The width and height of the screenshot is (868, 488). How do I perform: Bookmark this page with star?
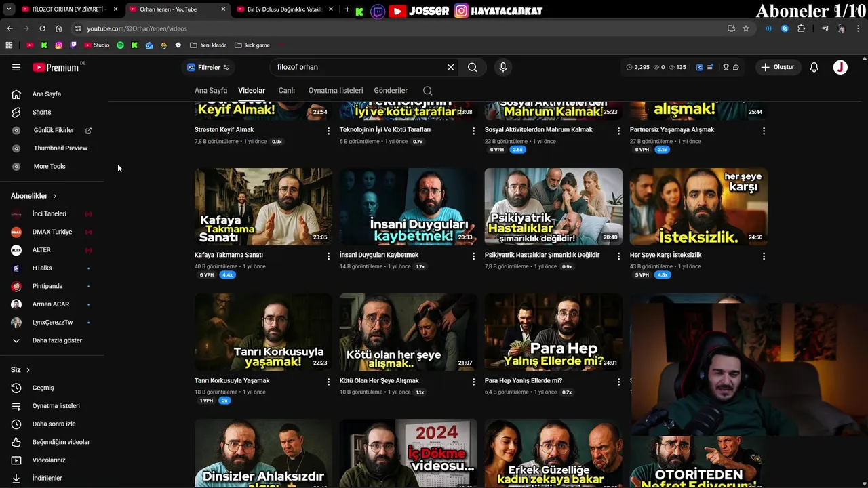[x=746, y=28]
